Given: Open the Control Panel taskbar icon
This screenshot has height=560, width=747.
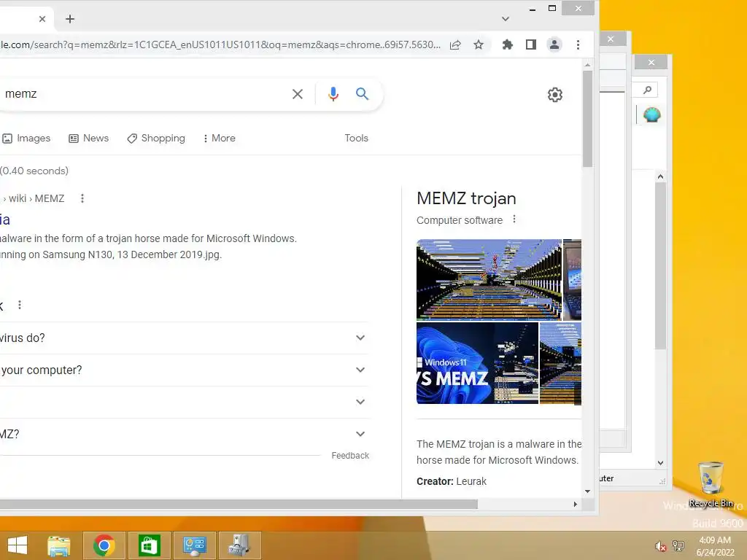Looking at the screenshot, I should (194, 545).
